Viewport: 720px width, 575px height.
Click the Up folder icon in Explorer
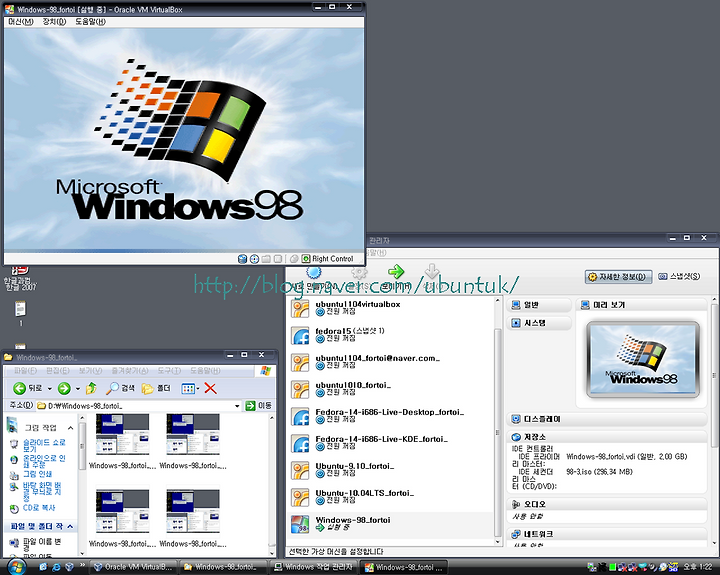91,389
